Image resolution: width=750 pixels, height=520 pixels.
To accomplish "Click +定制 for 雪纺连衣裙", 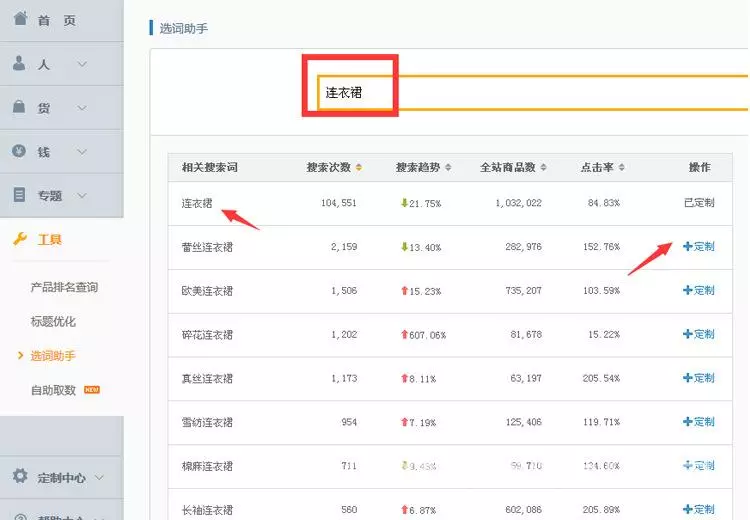I will point(698,422).
